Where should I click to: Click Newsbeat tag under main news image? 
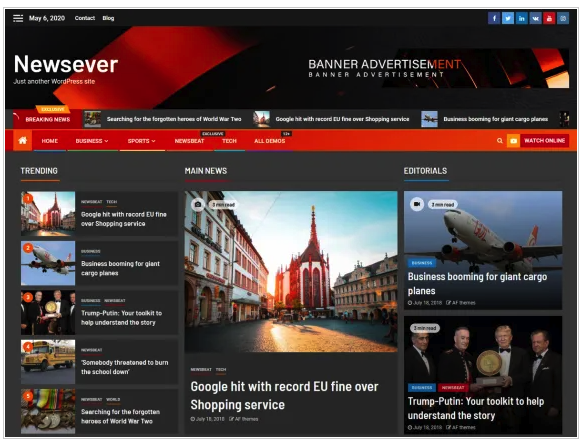[201, 369]
